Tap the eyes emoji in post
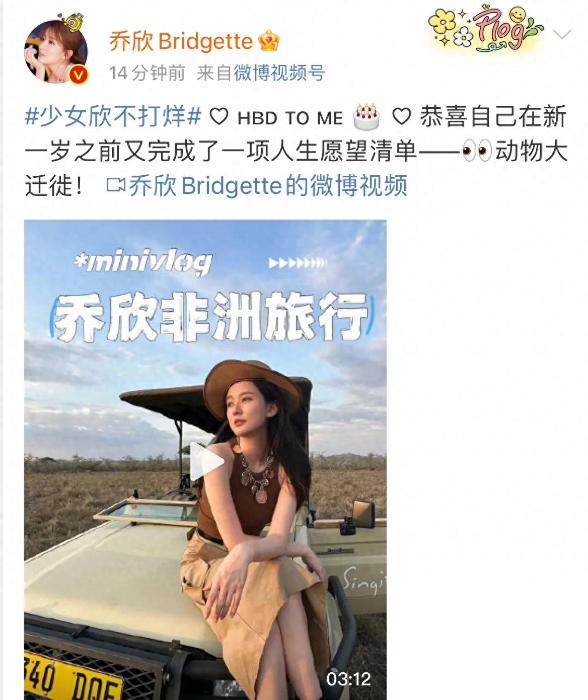The width and height of the screenshot is (588, 700). [x=476, y=151]
